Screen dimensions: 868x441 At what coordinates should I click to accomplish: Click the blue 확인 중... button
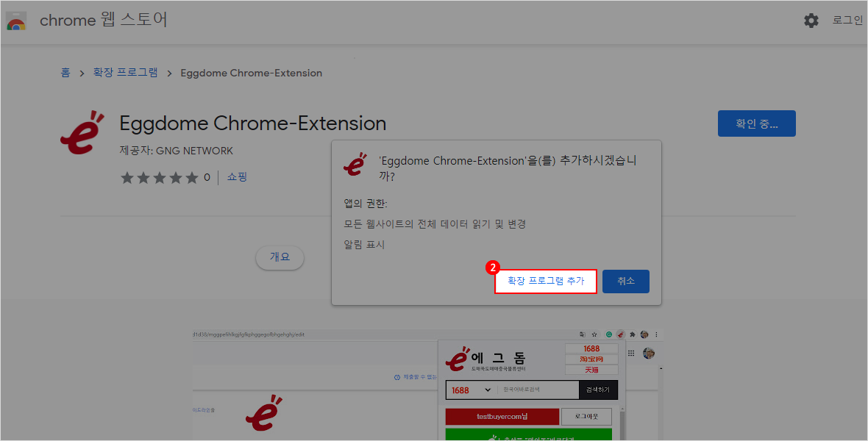pos(756,123)
